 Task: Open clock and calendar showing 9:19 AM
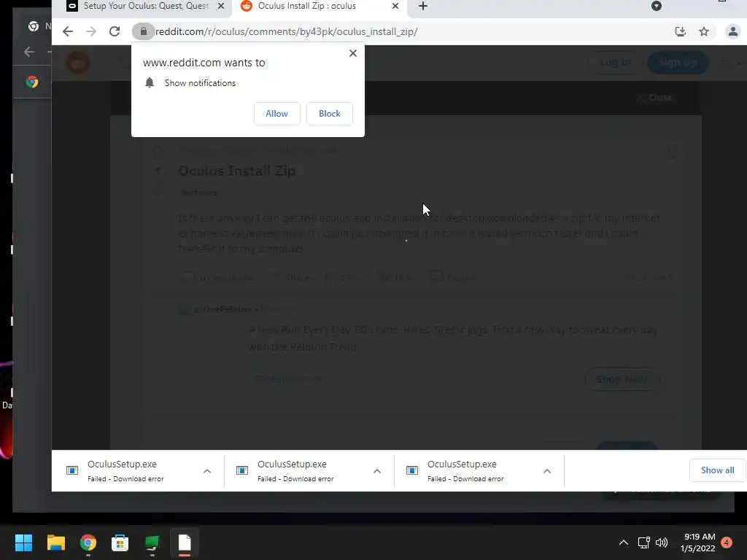(698, 542)
